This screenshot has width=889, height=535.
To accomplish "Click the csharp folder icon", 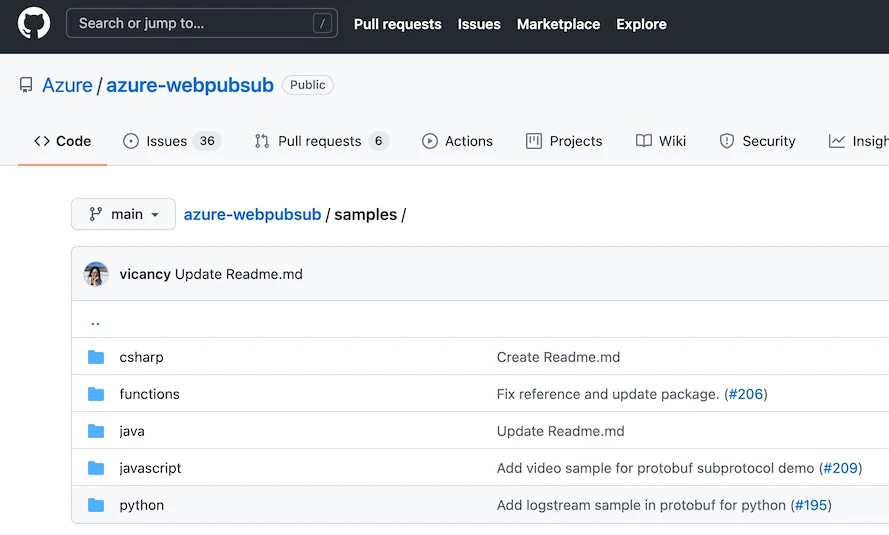I will pos(96,357).
